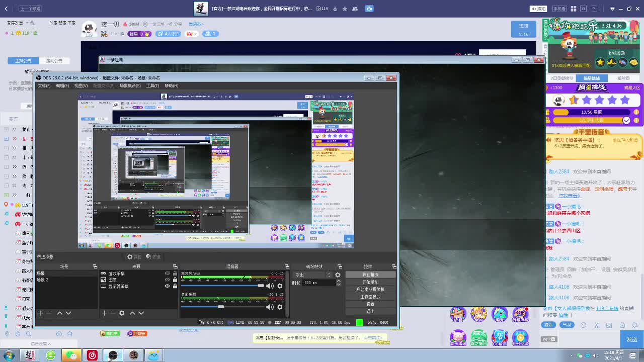The image size is (644, 362).
Task: Click 启动虚拟摄像机 button
Action: coord(370,290)
